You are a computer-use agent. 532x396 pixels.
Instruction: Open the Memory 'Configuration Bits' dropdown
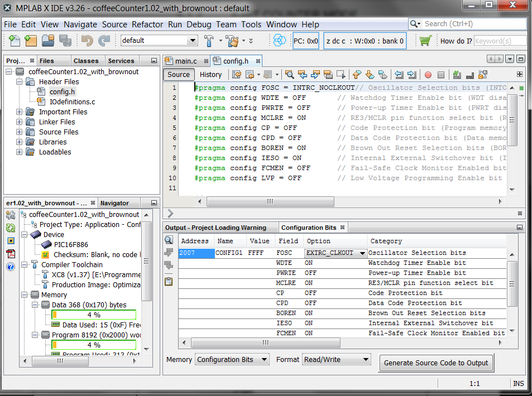point(232,359)
